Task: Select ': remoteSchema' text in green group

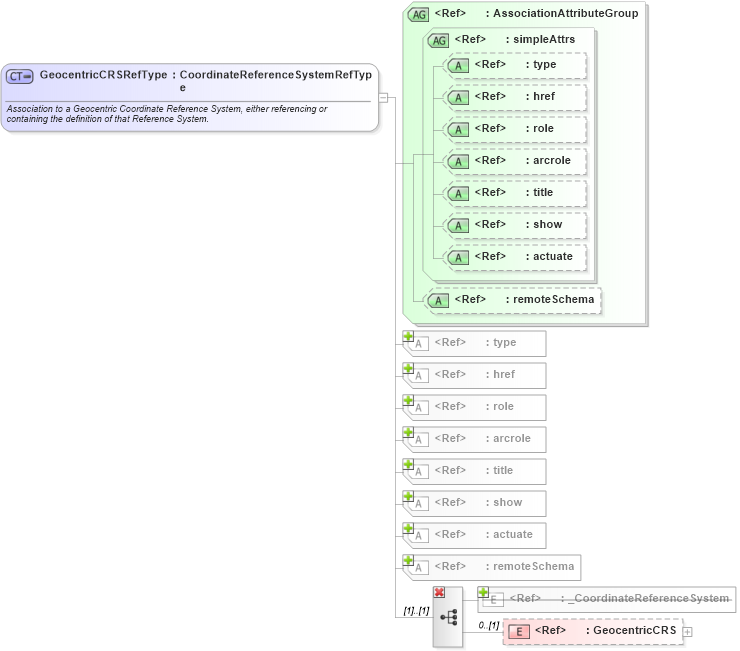Action: (550, 299)
